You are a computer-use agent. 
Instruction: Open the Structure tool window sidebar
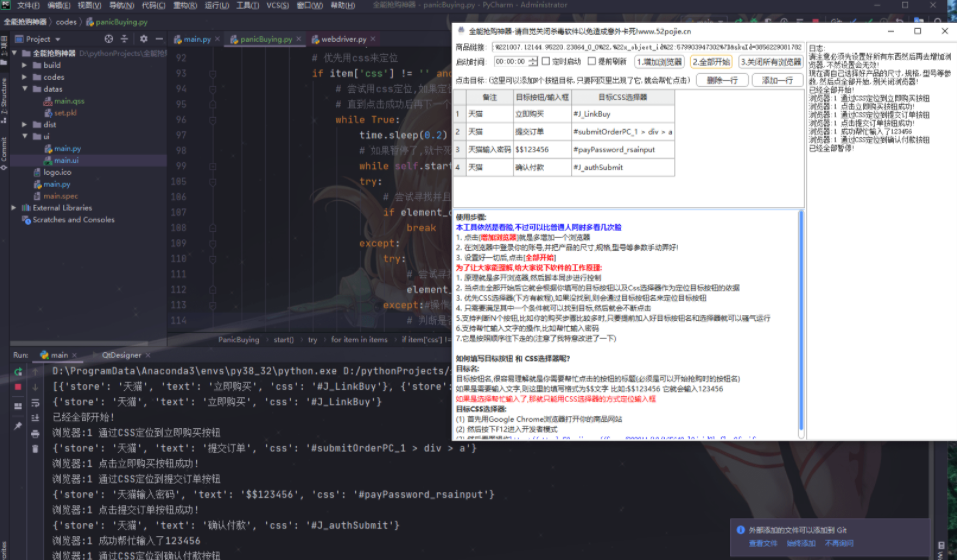(x=4, y=101)
